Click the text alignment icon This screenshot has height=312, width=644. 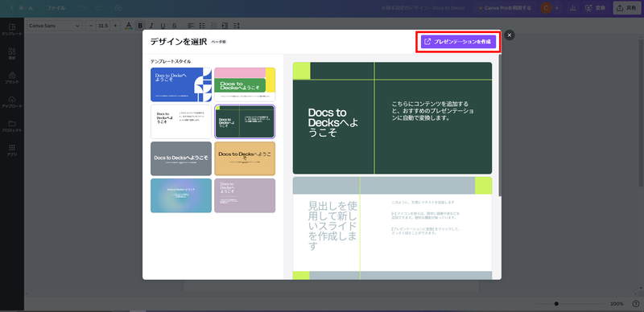point(191,26)
